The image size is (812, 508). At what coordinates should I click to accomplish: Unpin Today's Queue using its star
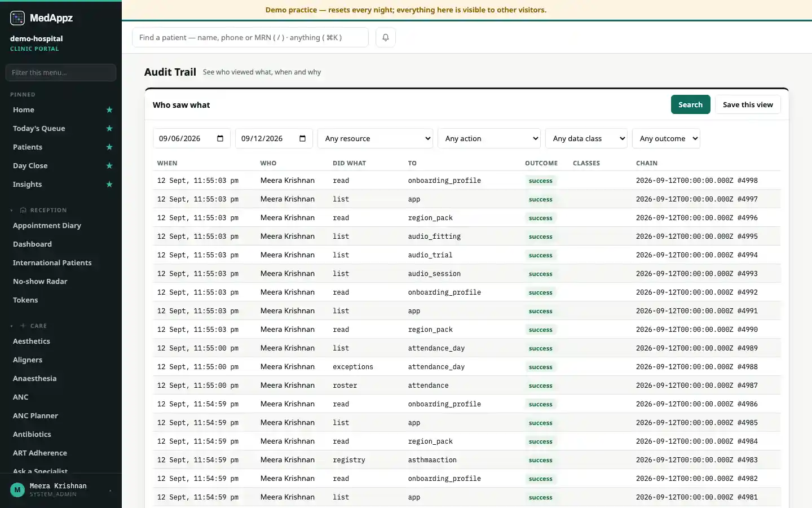point(109,129)
